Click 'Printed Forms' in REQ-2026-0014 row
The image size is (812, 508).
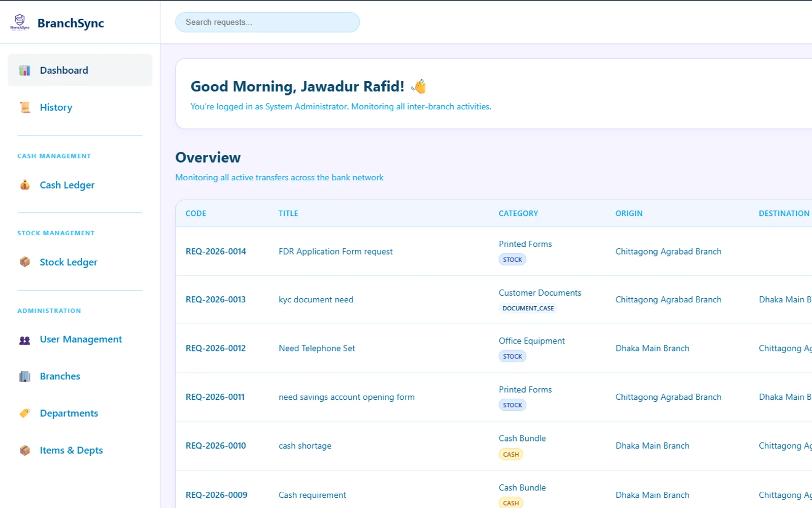525,244
